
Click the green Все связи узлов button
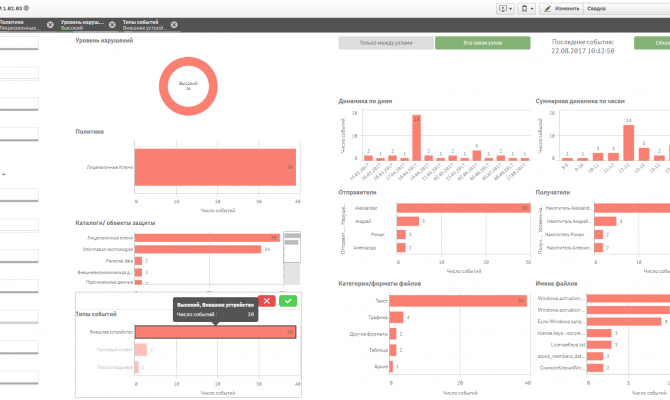click(x=482, y=43)
